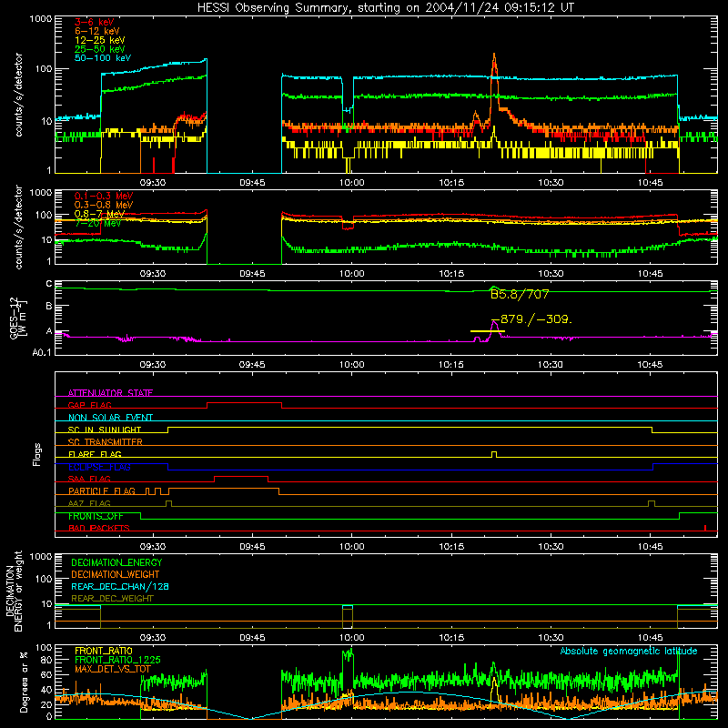The height and width of the screenshot is (728, 728).
Task: Click the ATTENUATOR_STATE flag label
Action: point(110,393)
